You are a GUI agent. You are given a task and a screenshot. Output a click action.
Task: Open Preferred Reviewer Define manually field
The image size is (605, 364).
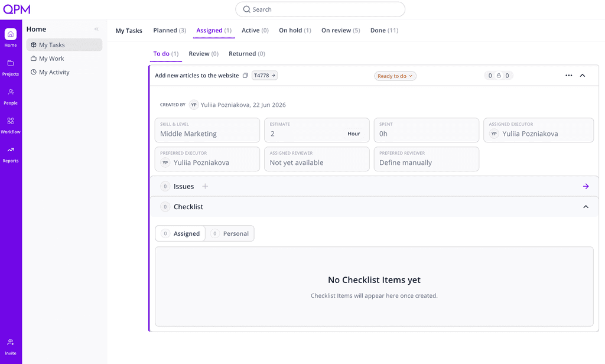[427, 158]
